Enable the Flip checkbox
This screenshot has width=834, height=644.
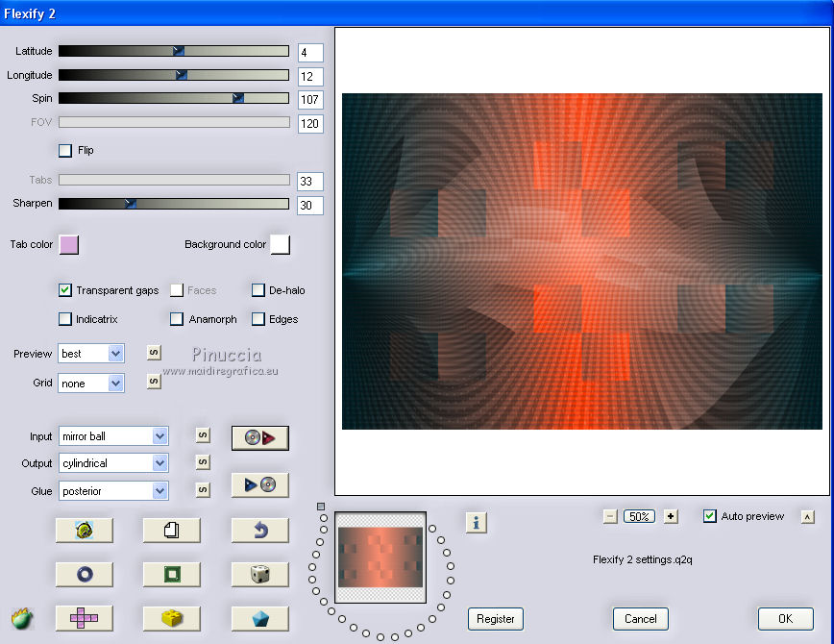click(65, 150)
